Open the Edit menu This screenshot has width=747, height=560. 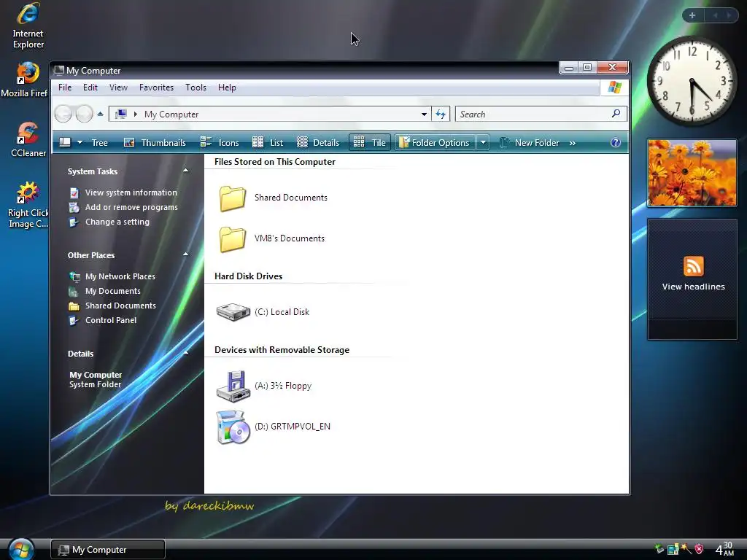(x=90, y=87)
